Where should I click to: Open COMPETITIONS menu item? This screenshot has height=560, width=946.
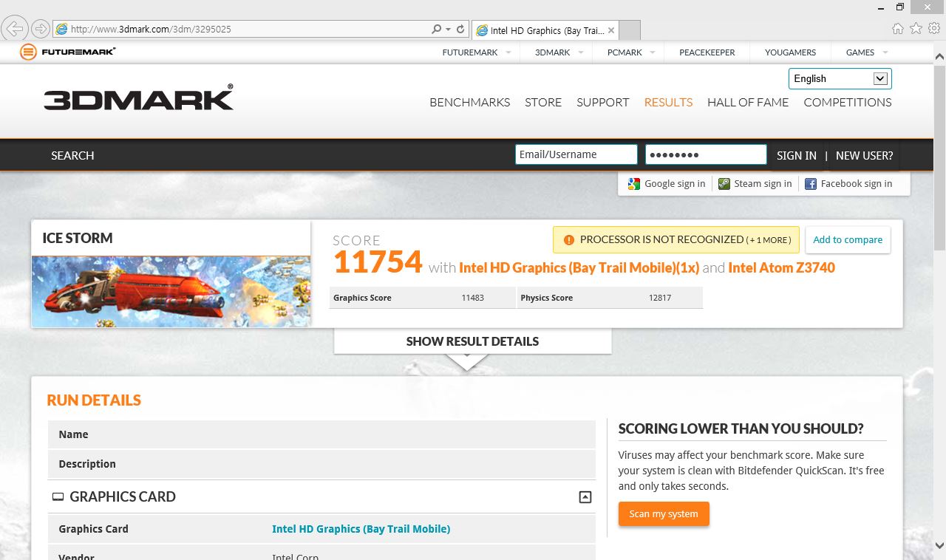[848, 102]
